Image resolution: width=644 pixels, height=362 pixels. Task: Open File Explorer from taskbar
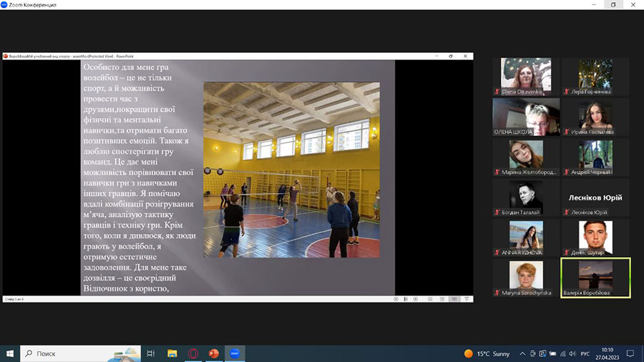coord(172,353)
